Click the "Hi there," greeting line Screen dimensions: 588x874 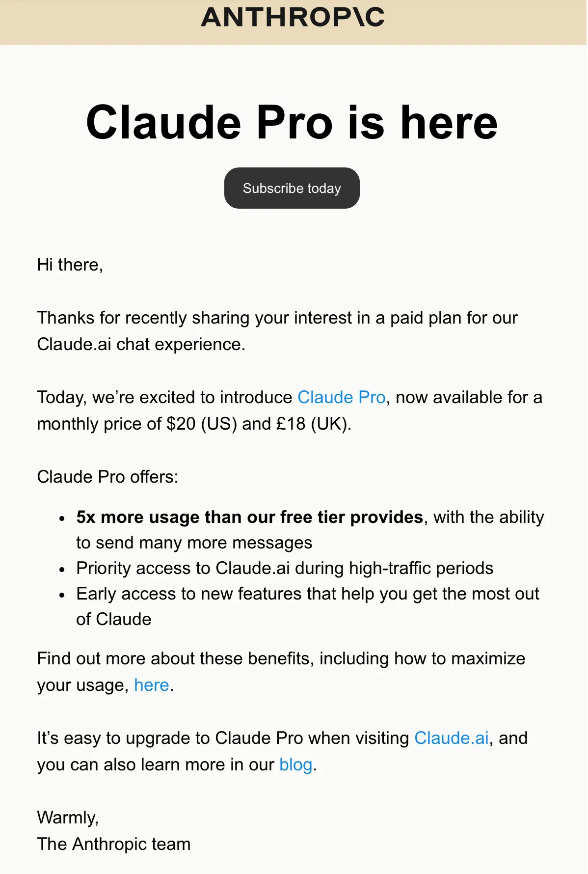[x=70, y=265]
